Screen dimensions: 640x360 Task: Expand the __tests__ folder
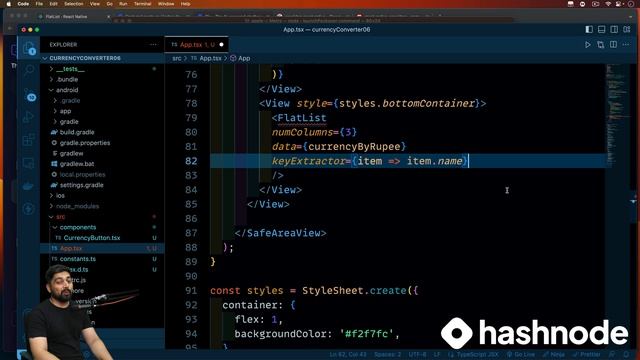pyautogui.click(x=70, y=69)
